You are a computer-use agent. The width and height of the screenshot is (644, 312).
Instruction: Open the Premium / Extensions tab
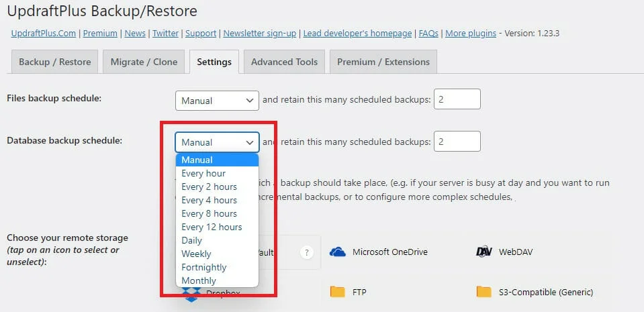pos(383,62)
